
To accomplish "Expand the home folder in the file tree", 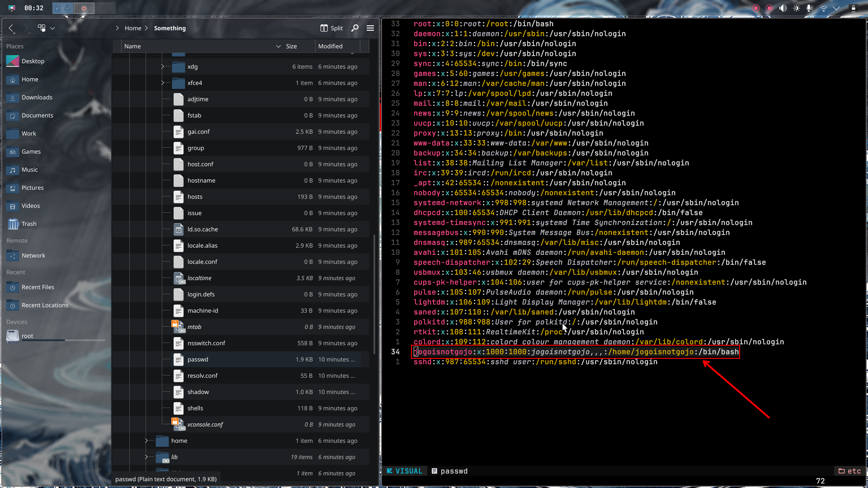I will pyautogui.click(x=146, y=441).
